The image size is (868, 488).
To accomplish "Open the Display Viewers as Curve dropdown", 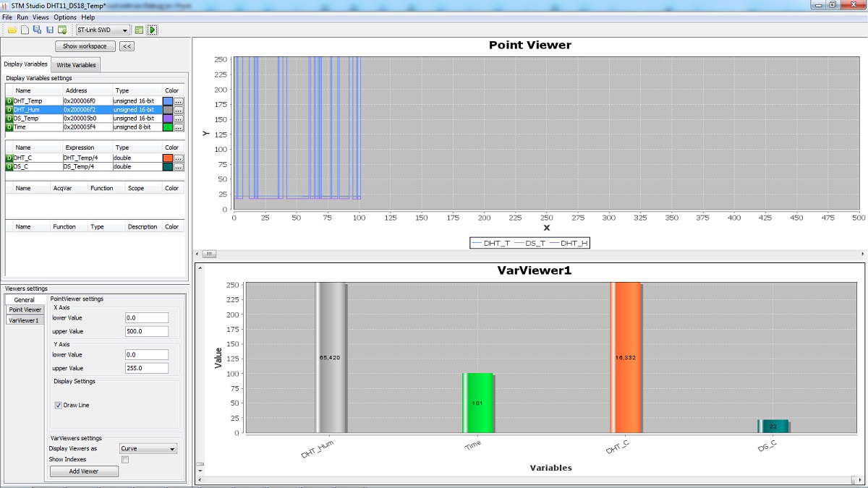I will tap(148, 449).
